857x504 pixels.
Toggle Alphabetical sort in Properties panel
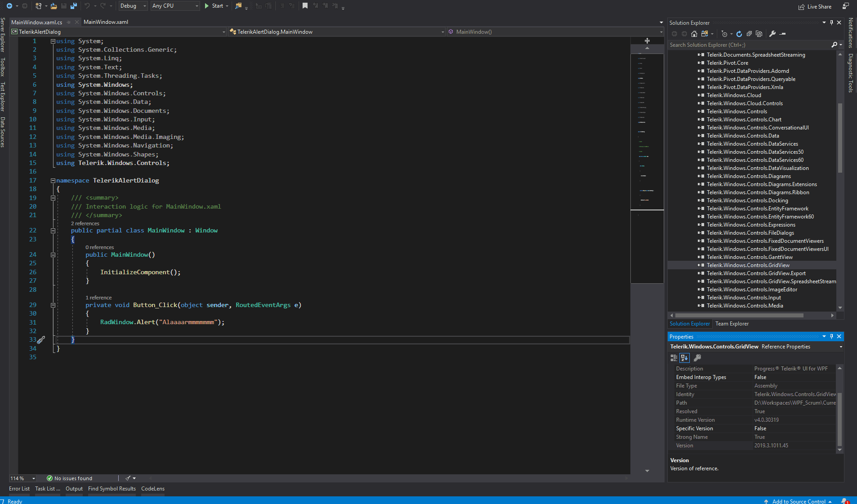(x=684, y=358)
